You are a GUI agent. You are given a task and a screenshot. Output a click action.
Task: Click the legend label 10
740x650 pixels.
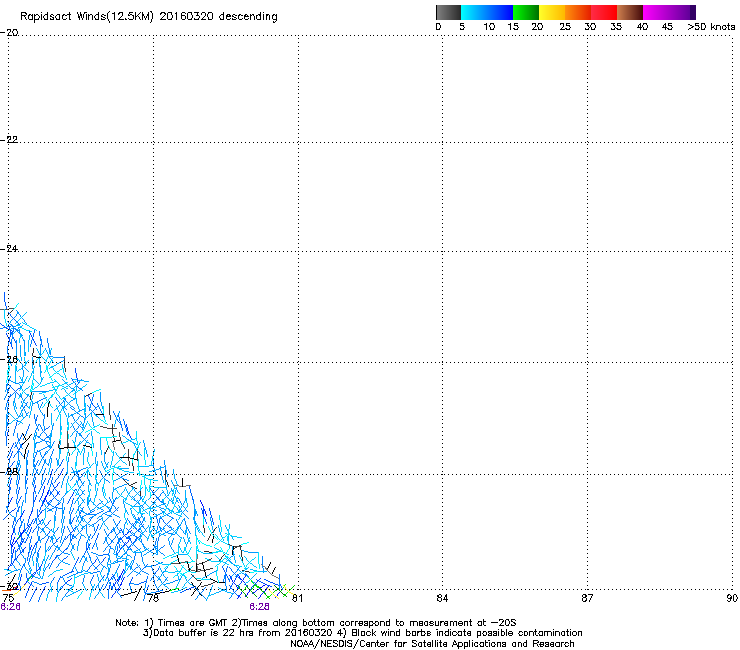pyautogui.click(x=489, y=27)
